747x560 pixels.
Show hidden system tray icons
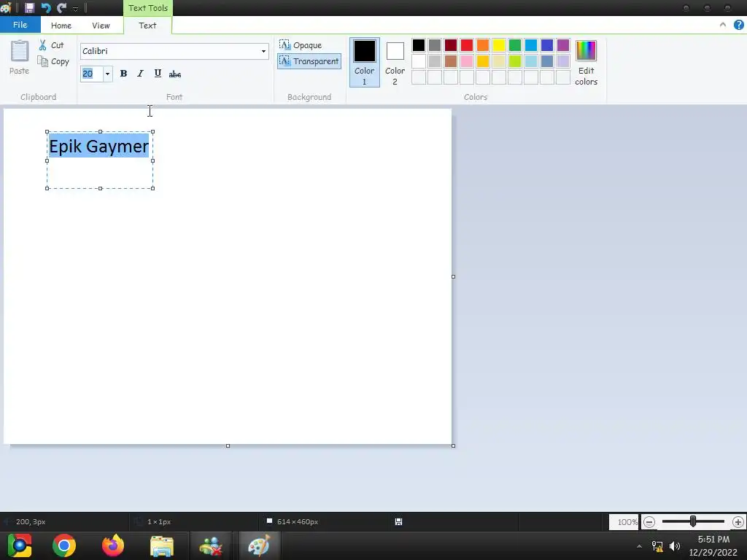639,546
